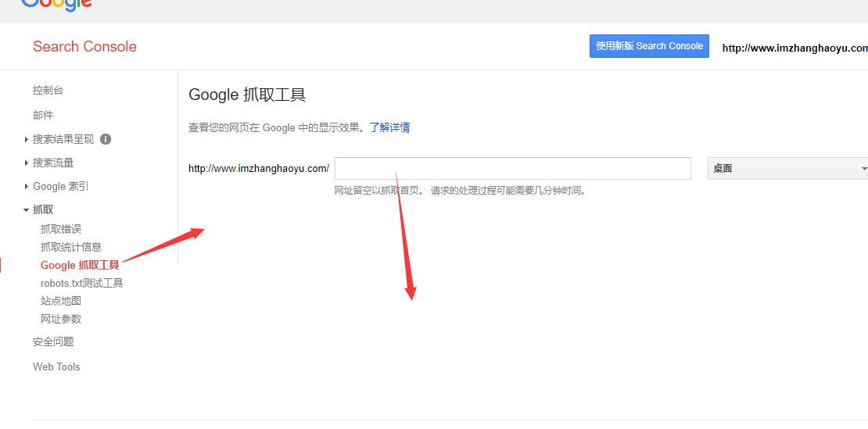Click the Google 抓取工具 page heading
Image resolution: width=868 pixels, height=429 pixels.
tap(247, 95)
